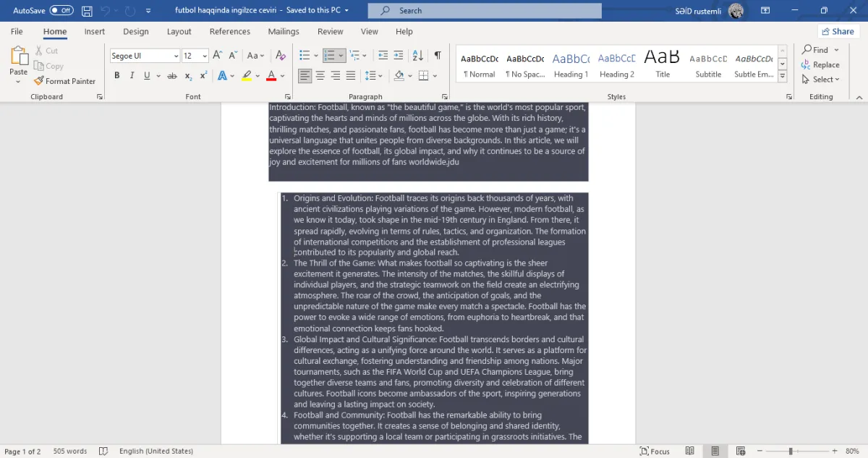Align text left
Viewport: 868px width, 458px height.
click(x=305, y=76)
